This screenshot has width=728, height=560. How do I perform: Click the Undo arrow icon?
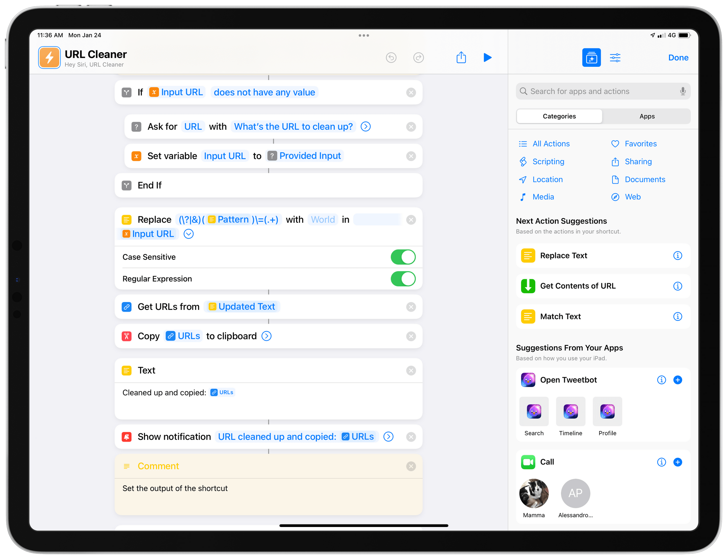coord(391,57)
